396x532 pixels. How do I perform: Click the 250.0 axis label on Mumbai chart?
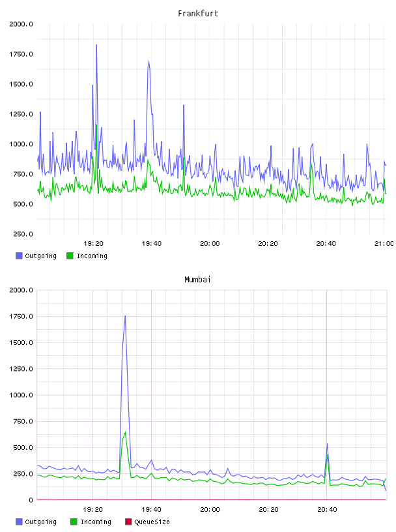pyautogui.click(x=23, y=474)
